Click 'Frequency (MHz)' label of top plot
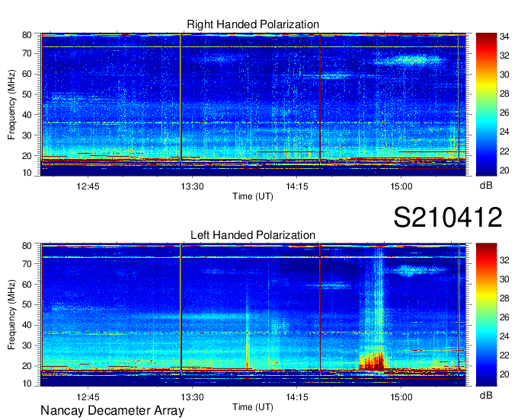518x420 pixels. [x=11, y=104]
